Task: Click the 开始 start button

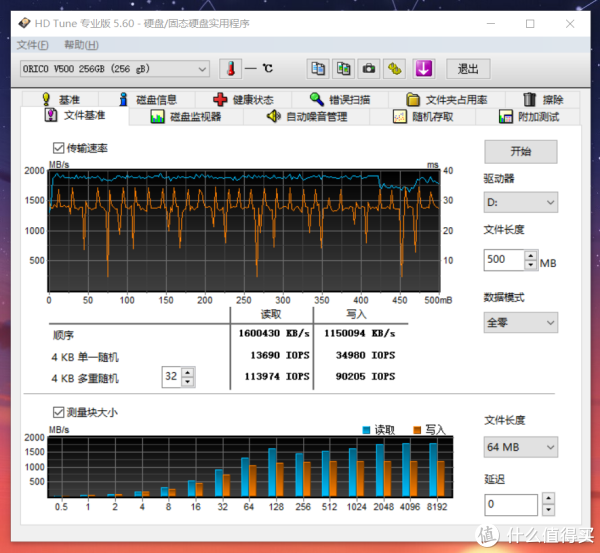Action: coord(521,152)
